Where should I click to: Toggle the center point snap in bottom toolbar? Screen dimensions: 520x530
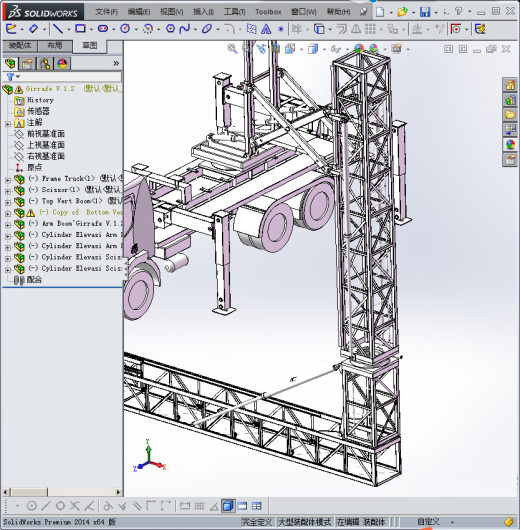pos(31,506)
